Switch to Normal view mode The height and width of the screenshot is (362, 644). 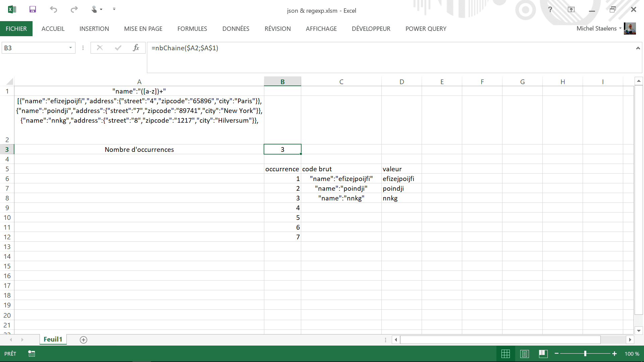(505, 354)
